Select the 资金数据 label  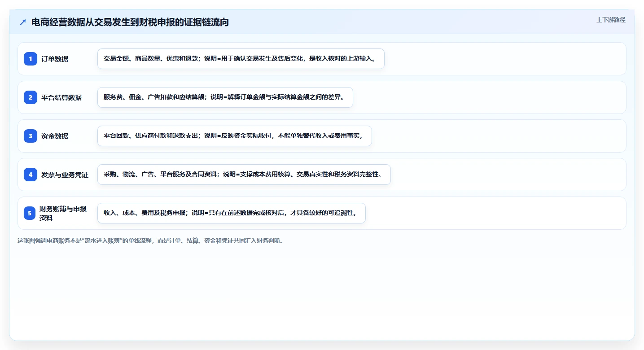(x=55, y=136)
